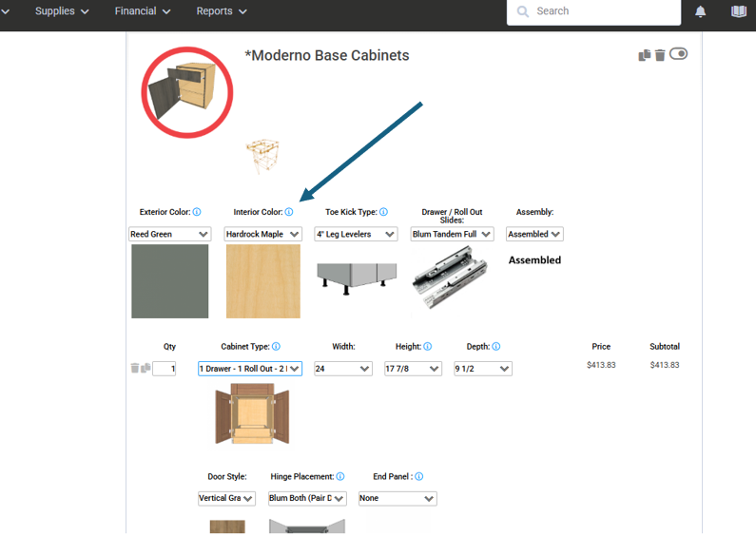Open the help guide book icon
The width and height of the screenshot is (756, 536).
coord(739,11)
